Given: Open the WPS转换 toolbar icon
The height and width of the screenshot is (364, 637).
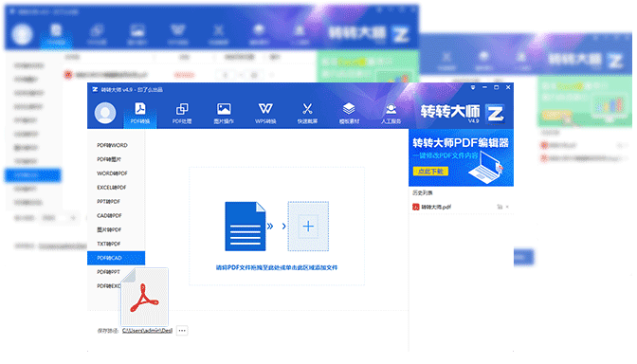Looking at the screenshot, I should [x=265, y=113].
